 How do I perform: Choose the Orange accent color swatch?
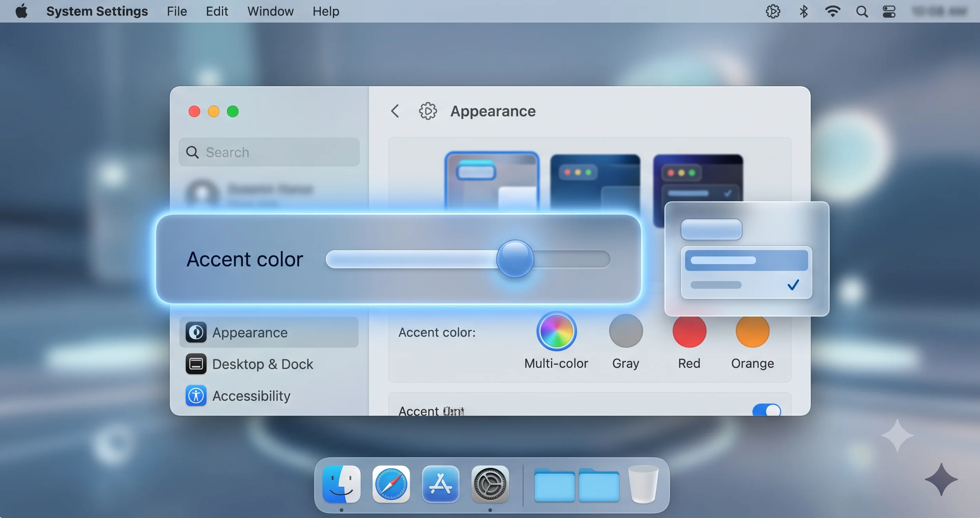point(752,331)
